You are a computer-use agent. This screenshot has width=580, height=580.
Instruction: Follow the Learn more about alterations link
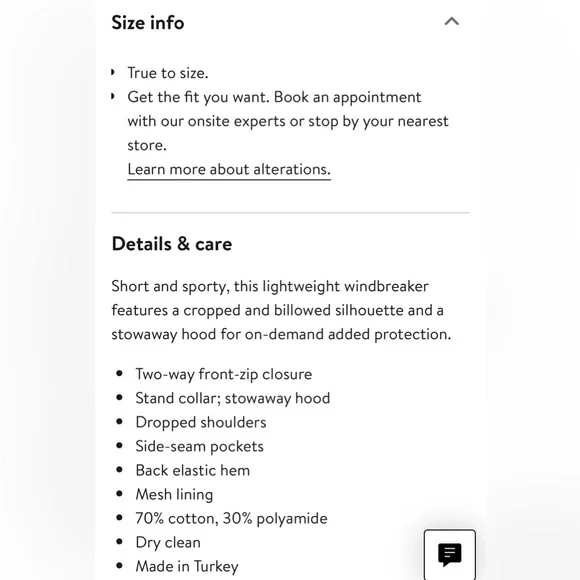[x=229, y=169]
